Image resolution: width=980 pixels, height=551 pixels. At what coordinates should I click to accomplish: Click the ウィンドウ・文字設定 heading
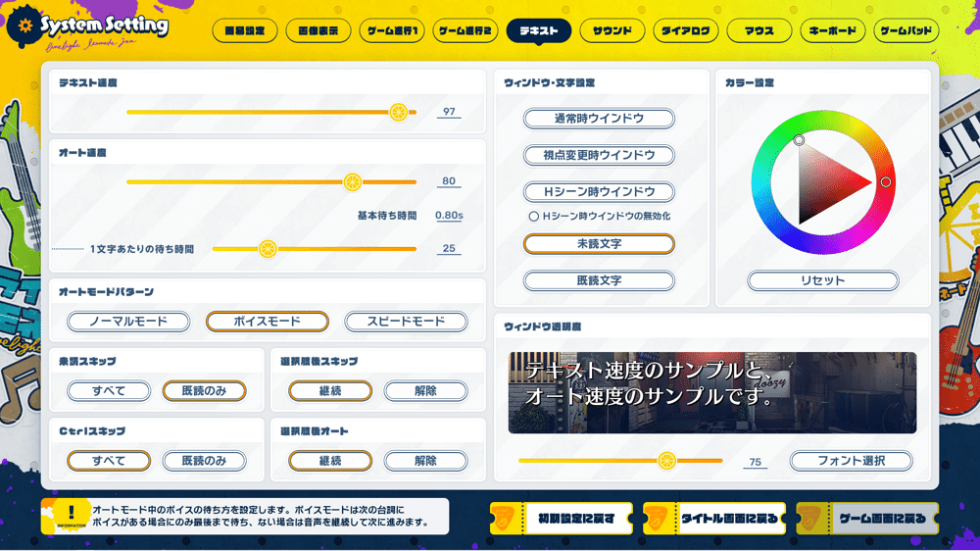pos(549,83)
